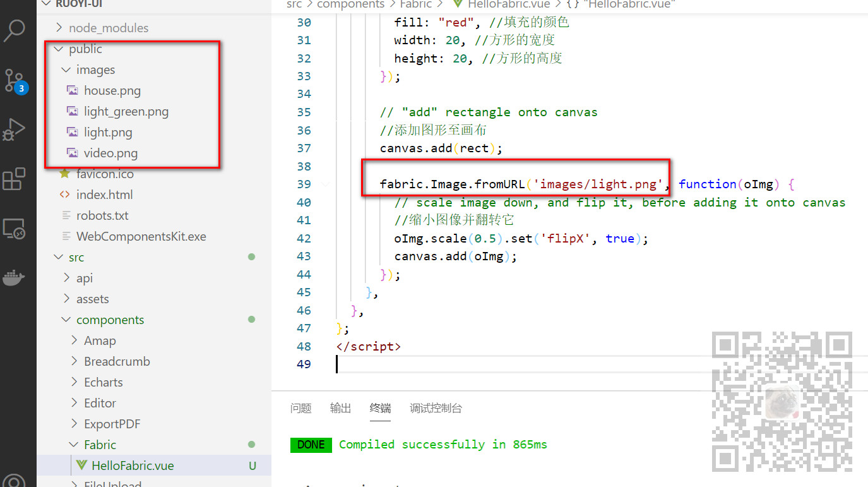Screen dimensions: 868x487
Task: Open house.png from the images folder
Action: click(112, 90)
